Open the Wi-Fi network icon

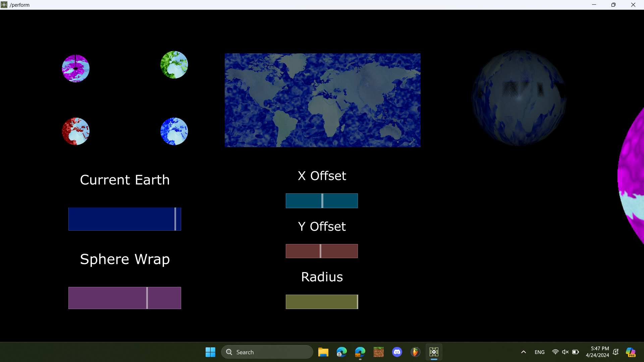point(555,352)
